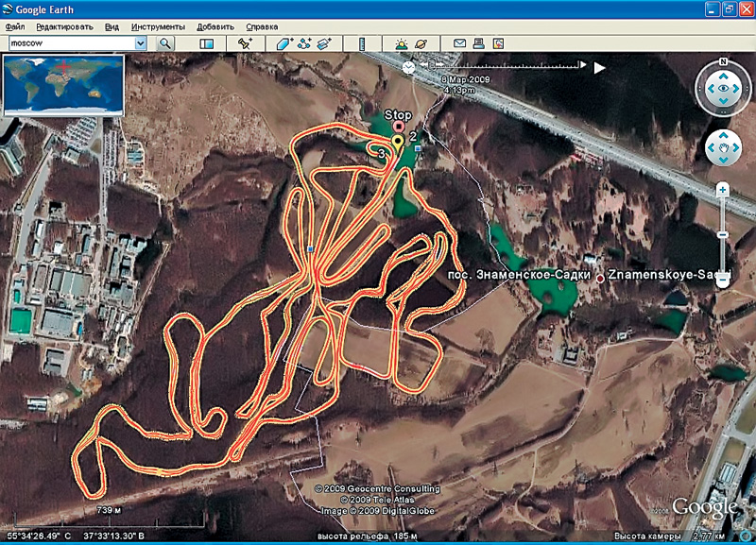Tilt the look joystick up
The width and height of the screenshot is (756, 545).
(x=723, y=77)
